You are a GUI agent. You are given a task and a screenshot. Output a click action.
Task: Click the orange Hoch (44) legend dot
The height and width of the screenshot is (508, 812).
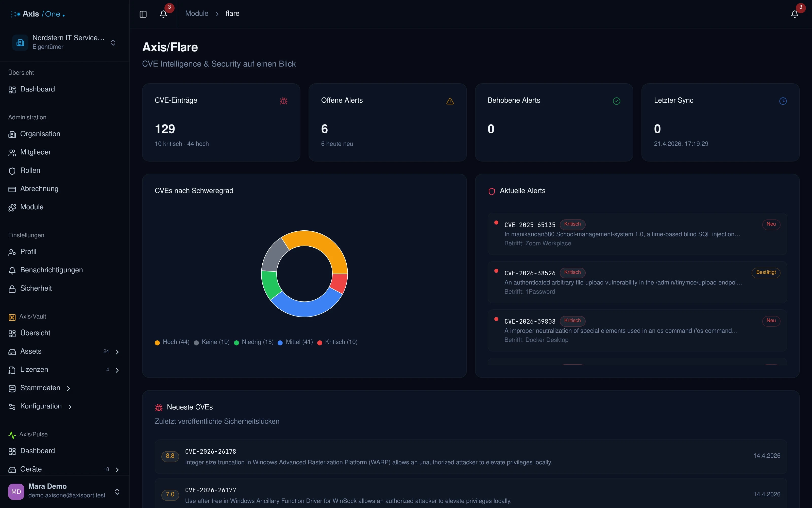coord(157,343)
